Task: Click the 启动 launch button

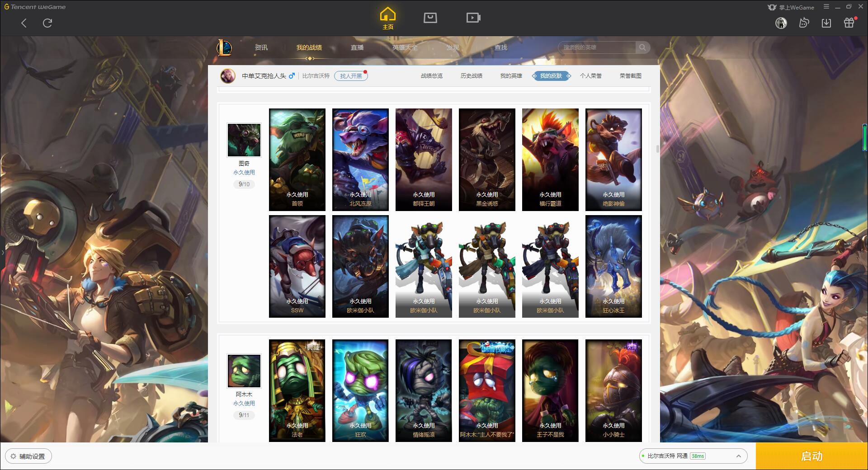Action: pos(812,456)
